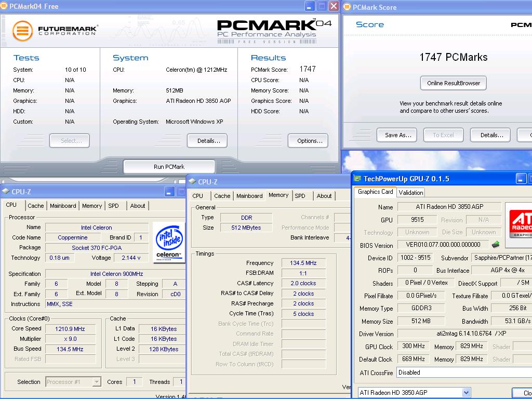Click the Core Speed 1210.9 MHz field
This screenshot has height=399, width=532.
tap(70, 329)
